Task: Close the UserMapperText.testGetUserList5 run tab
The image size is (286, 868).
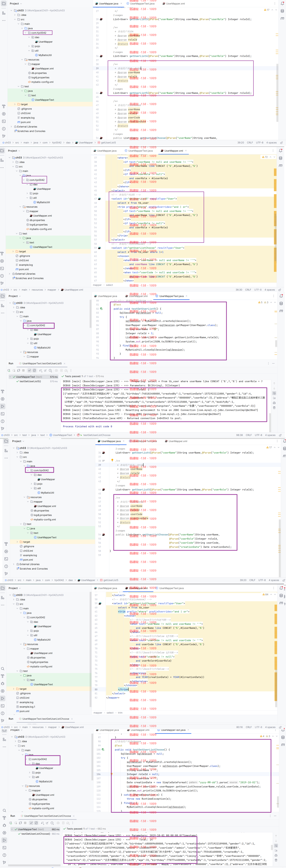Action: point(64,364)
